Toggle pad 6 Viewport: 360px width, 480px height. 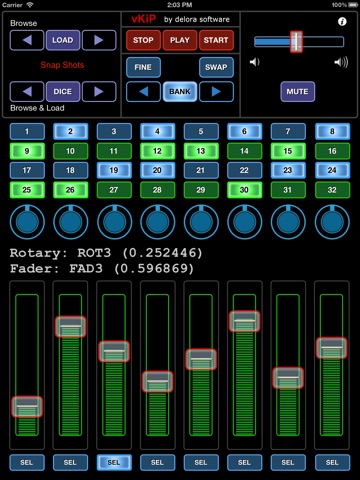pos(244,131)
